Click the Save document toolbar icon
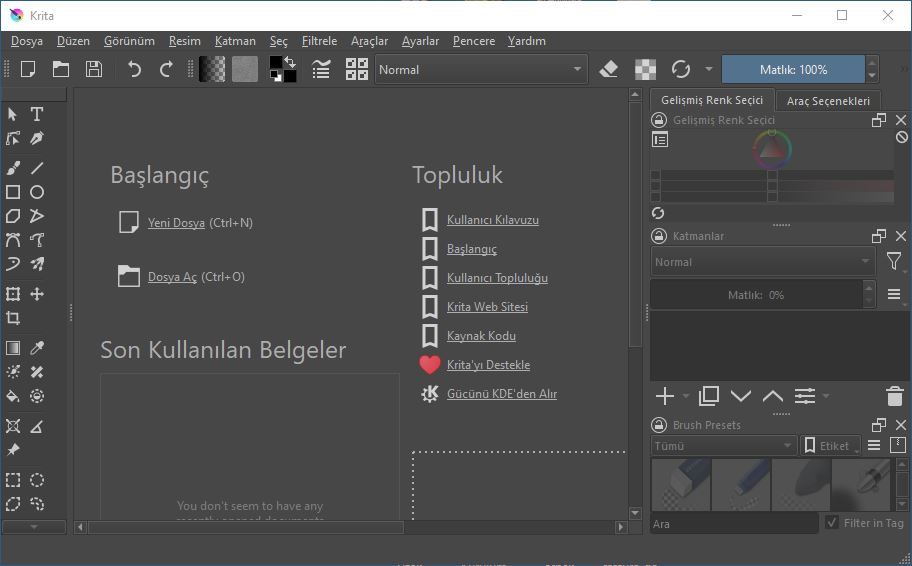 click(x=94, y=69)
